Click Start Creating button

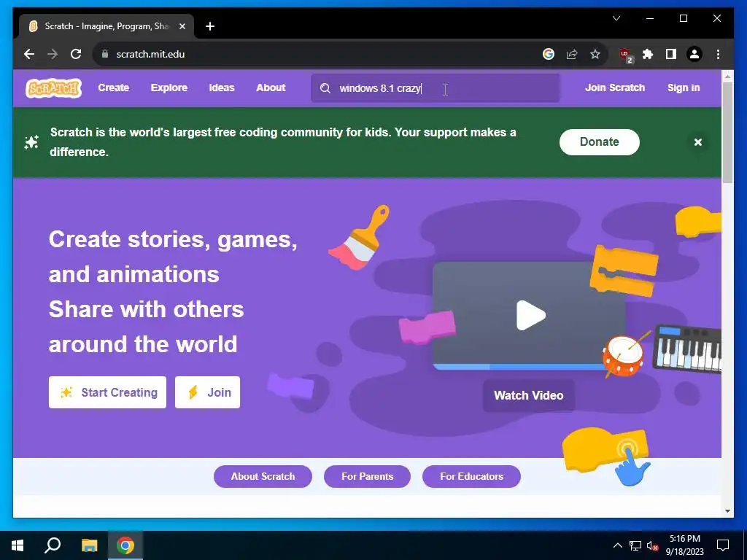108,392
